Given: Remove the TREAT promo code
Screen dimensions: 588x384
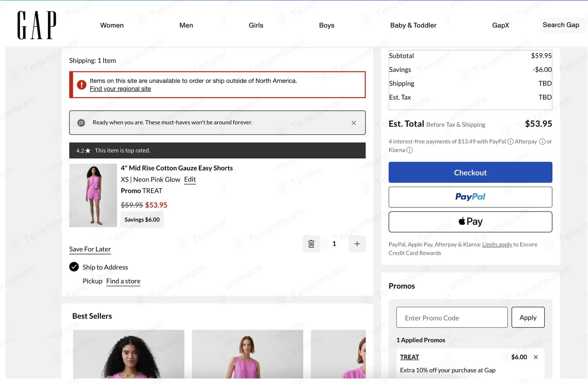Looking at the screenshot, I should (536, 357).
